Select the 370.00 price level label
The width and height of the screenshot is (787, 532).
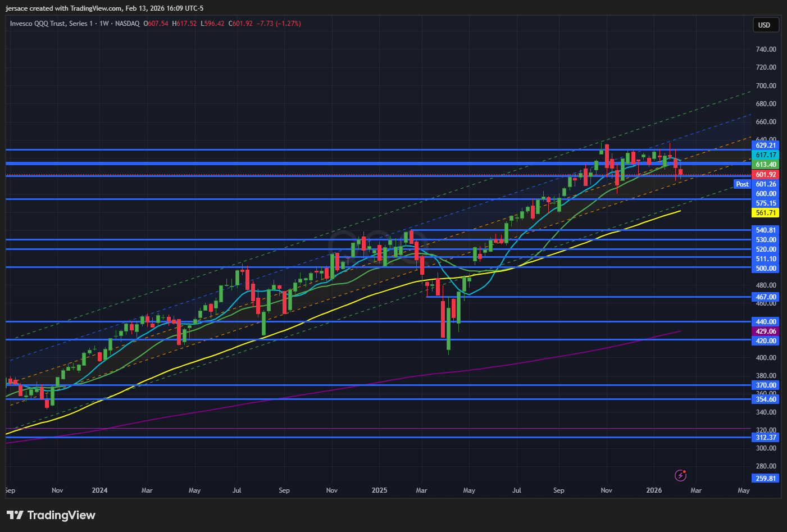[766, 385]
